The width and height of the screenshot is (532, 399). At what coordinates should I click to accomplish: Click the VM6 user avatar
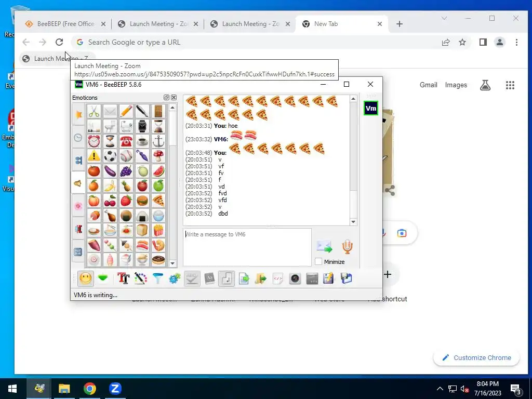(370, 108)
